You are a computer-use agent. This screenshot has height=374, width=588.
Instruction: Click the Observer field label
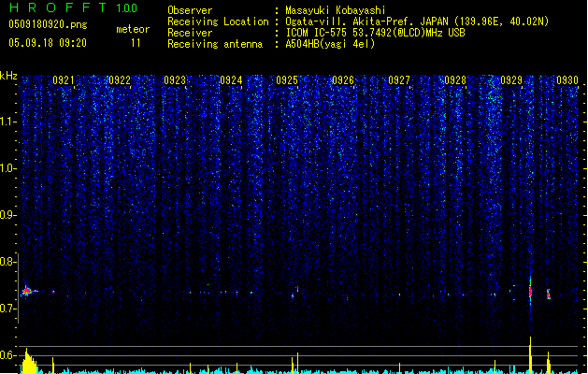click(190, 10)
